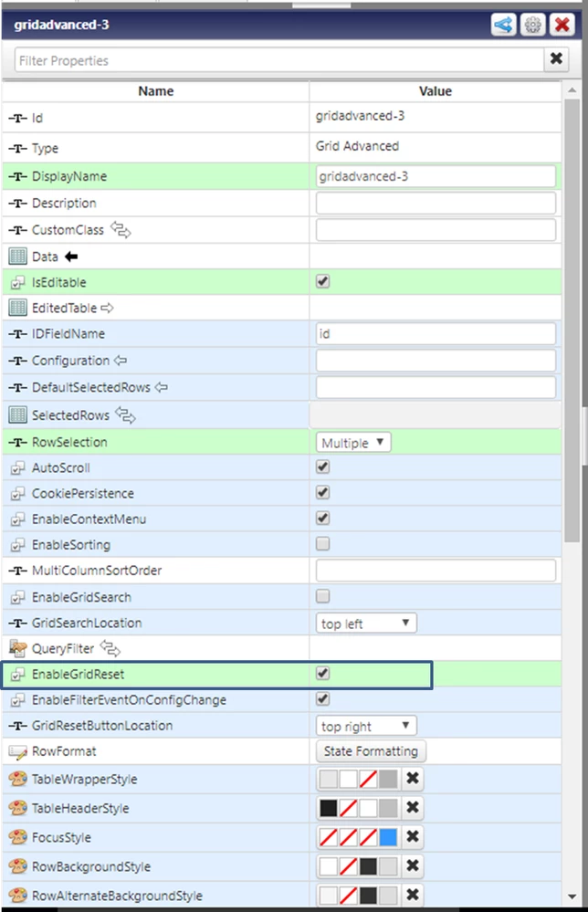The height and width of the screenshot is (912, 588).
Task: Click the table icon of the Data row
Action: coord(18,257)
